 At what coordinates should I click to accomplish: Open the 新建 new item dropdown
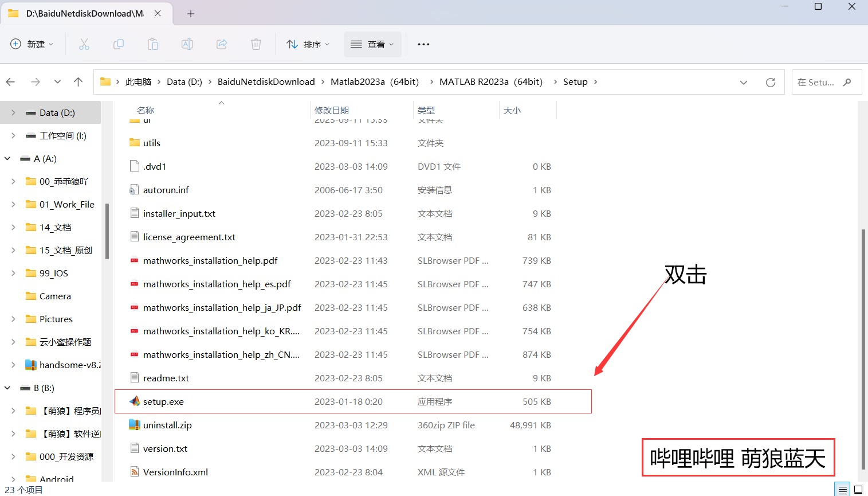point(32,44)
